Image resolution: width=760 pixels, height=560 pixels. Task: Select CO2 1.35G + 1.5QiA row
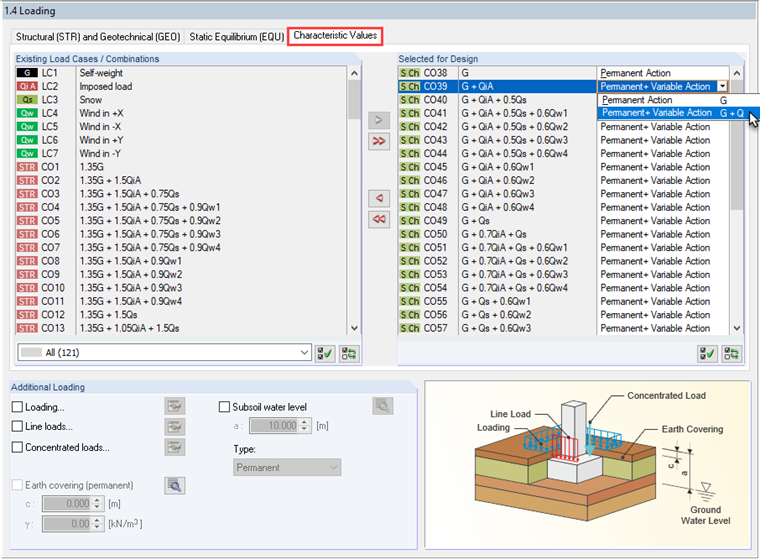point(181,180)
